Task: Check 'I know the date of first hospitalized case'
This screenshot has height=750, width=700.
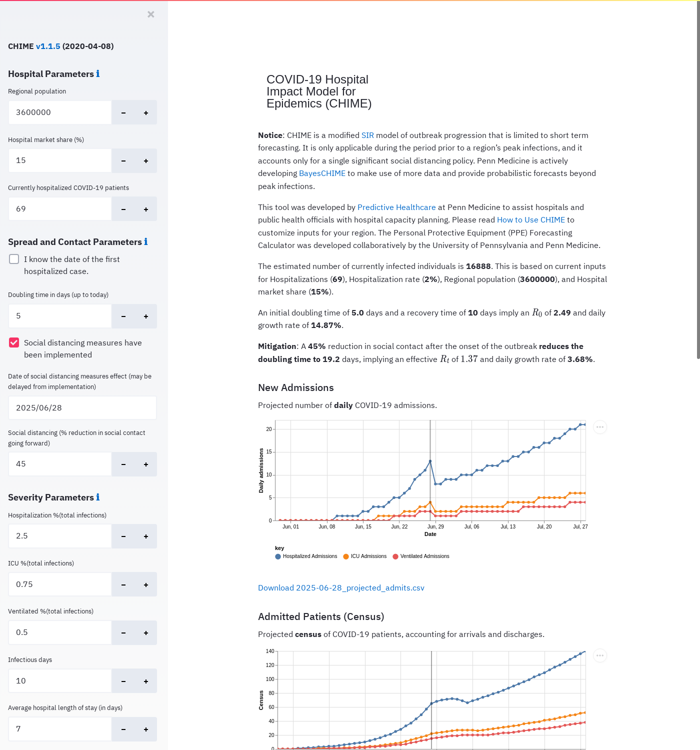Action: (x=14, y=259)
